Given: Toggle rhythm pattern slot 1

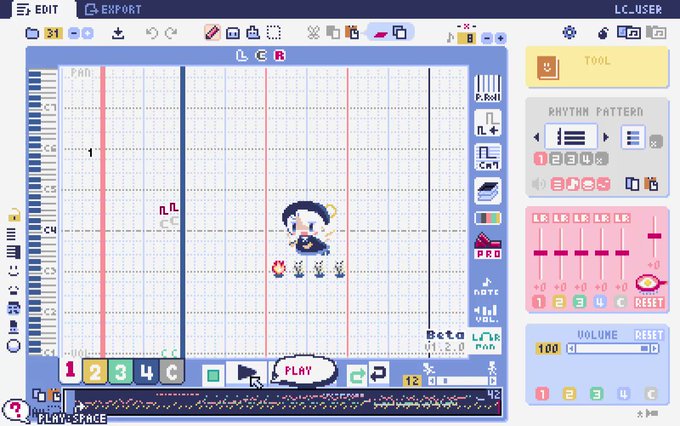Looking at the screenshot, I should [x=540, y=159].
